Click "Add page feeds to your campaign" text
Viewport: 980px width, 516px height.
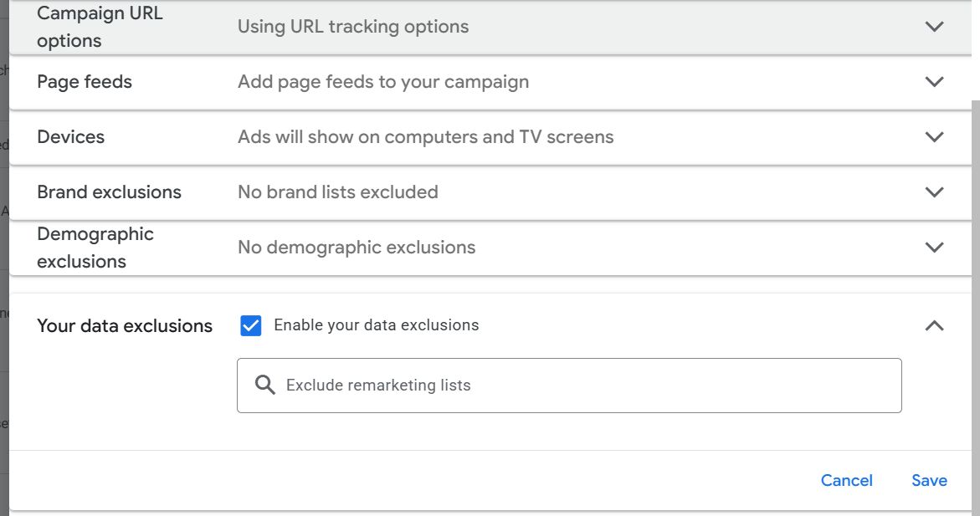point(382,81)
